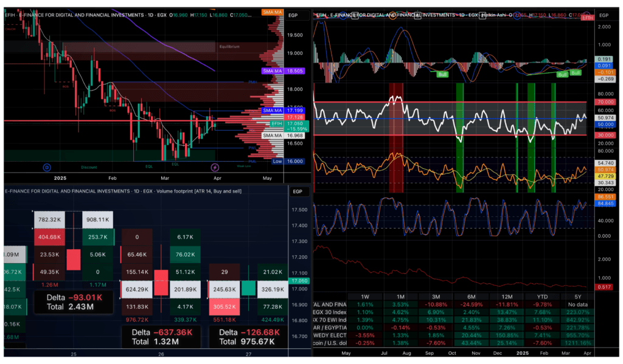The width and height of the screenshot is (623, 364).
Task: Click the red EFIH logo badge in the right chart header
Action: [586, 16]
